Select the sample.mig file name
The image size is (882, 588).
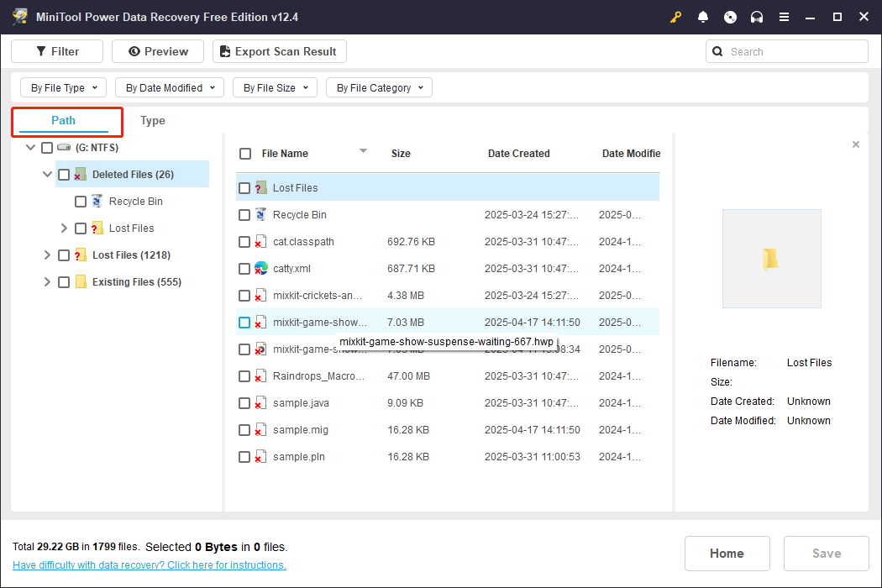pos(301,430)
